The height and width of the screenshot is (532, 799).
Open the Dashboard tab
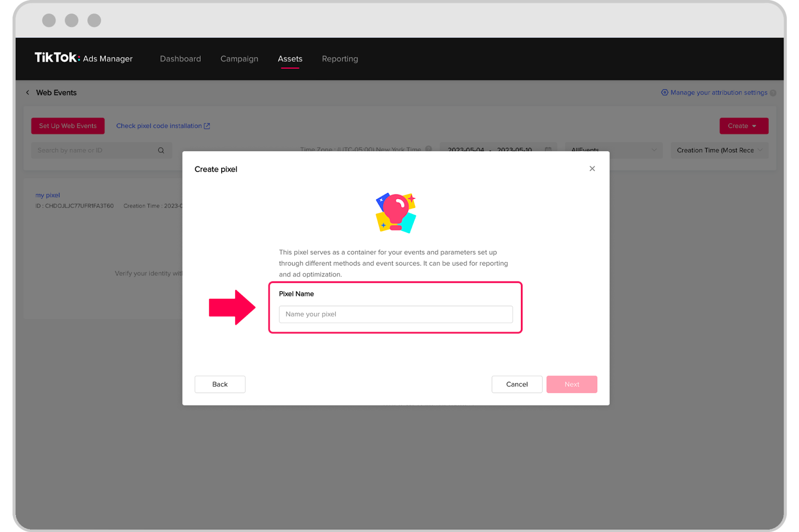pyautogui.click(x=180, y=59)
